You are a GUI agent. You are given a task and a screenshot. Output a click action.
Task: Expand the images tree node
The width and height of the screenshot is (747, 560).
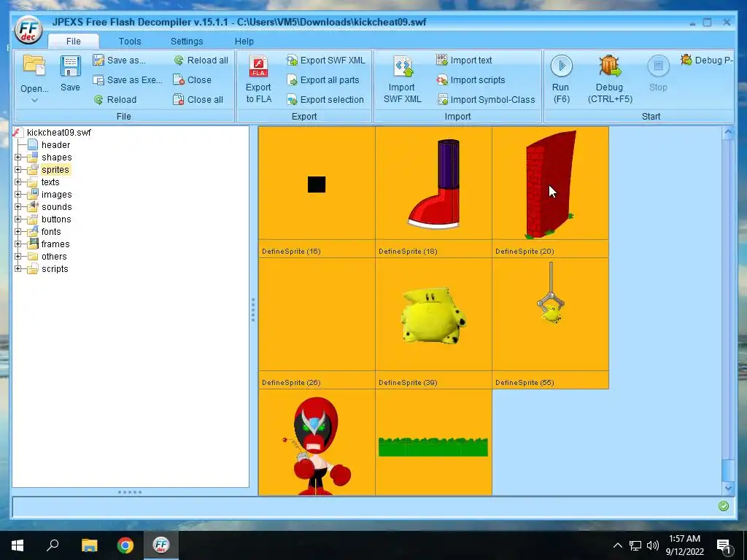18,194
